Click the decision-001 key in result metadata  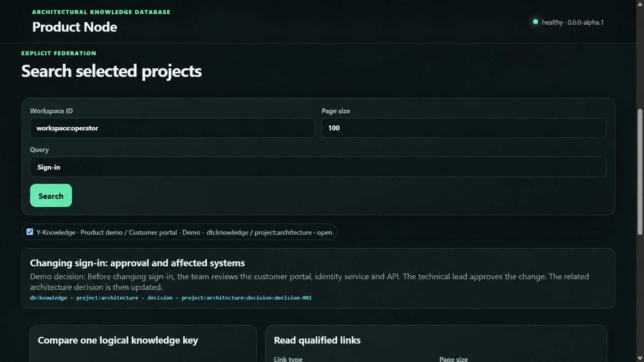click(247, 298)
